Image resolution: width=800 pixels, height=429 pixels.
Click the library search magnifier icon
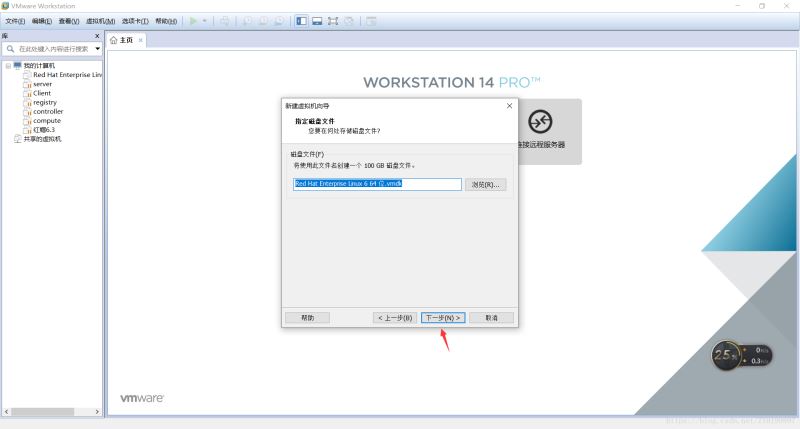[10, 49]
